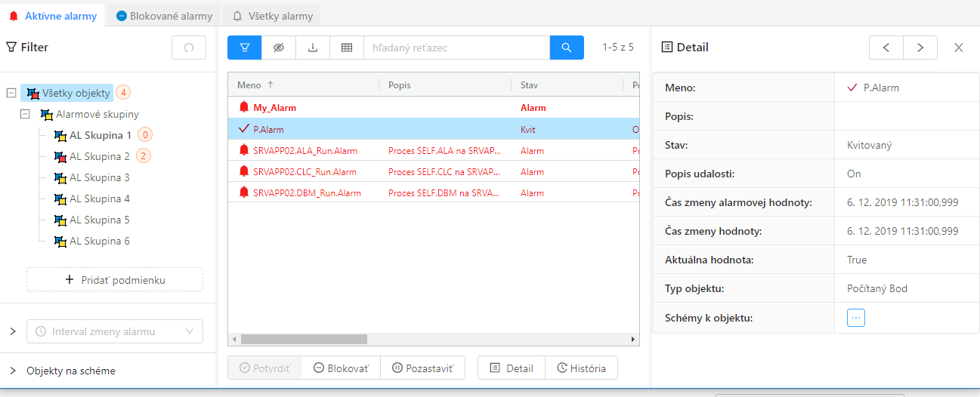Go to previous alarm detail arrow
The height and width of the screenshot is (397, 980).
(x=886, y=48)
